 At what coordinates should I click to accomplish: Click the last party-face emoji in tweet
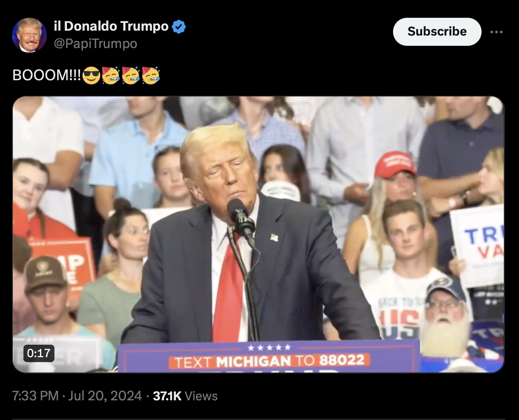tap(151, 75)
